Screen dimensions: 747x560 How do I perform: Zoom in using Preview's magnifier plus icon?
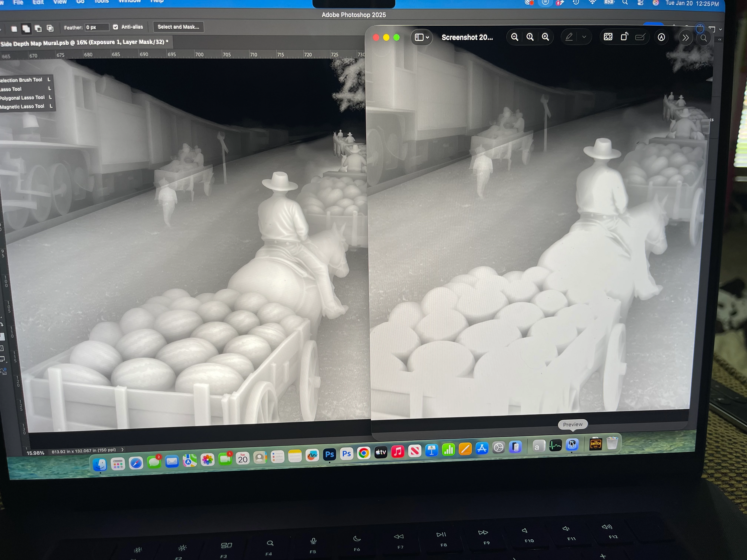tap(545, 37)
